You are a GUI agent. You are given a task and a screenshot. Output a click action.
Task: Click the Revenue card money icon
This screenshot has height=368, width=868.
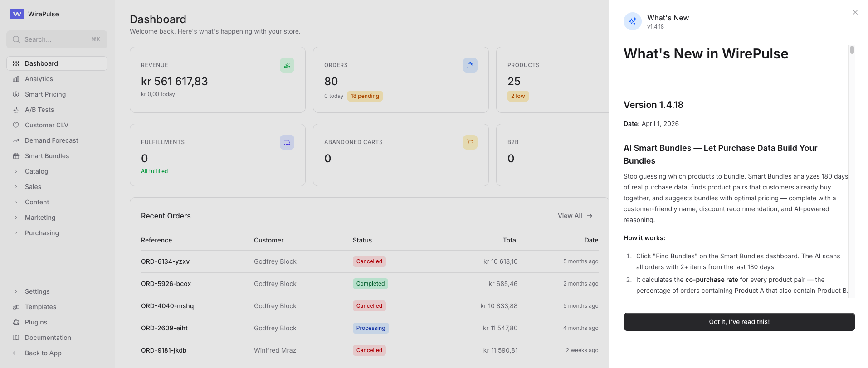click(287, 65)
